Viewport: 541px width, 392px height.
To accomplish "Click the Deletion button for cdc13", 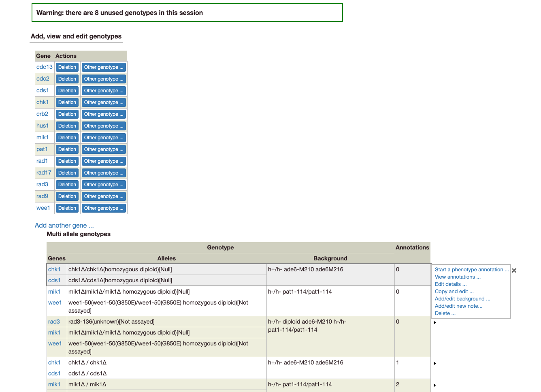I will (x=67, y=67).
